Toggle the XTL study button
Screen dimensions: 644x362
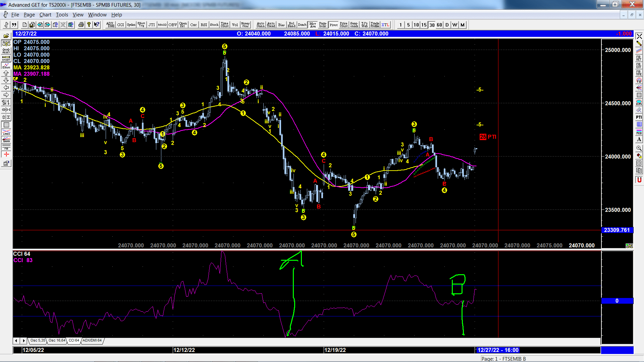click(x=385, y=25)
